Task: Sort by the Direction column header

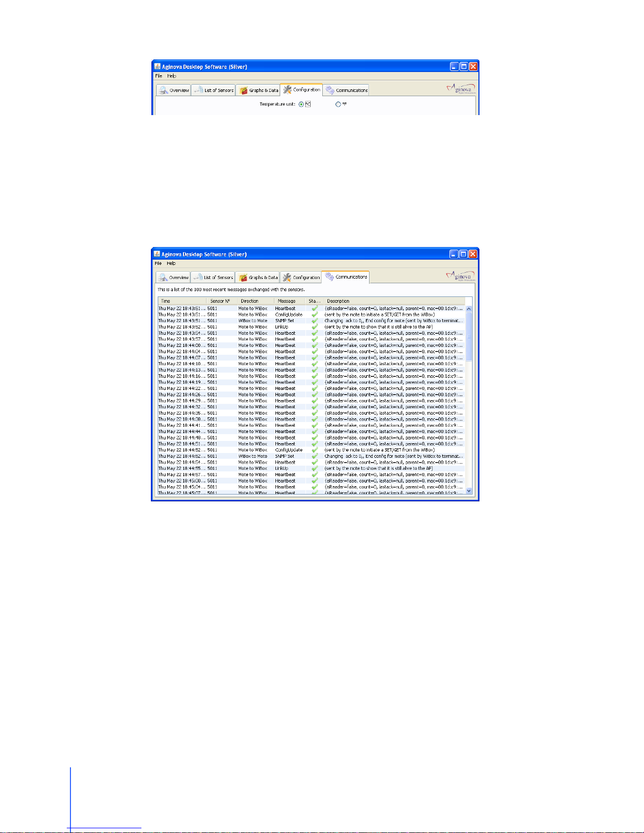Action: click(255, 301)
